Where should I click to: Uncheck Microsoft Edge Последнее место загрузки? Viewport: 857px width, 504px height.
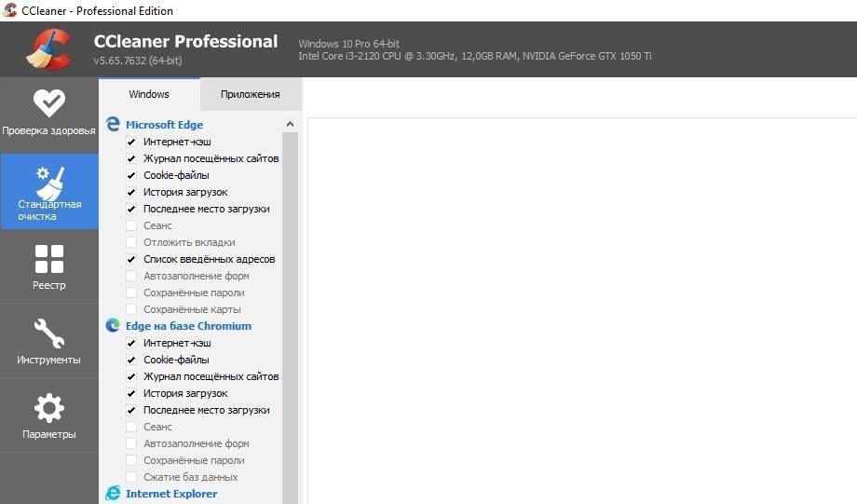pyautogui.click(x=131, y=209)
